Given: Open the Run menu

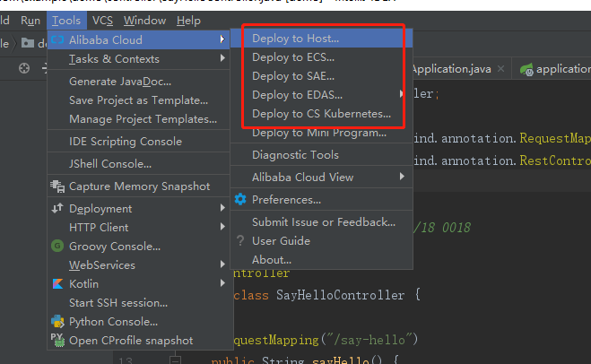Looking at the screenshot, I should coord(30,21).
